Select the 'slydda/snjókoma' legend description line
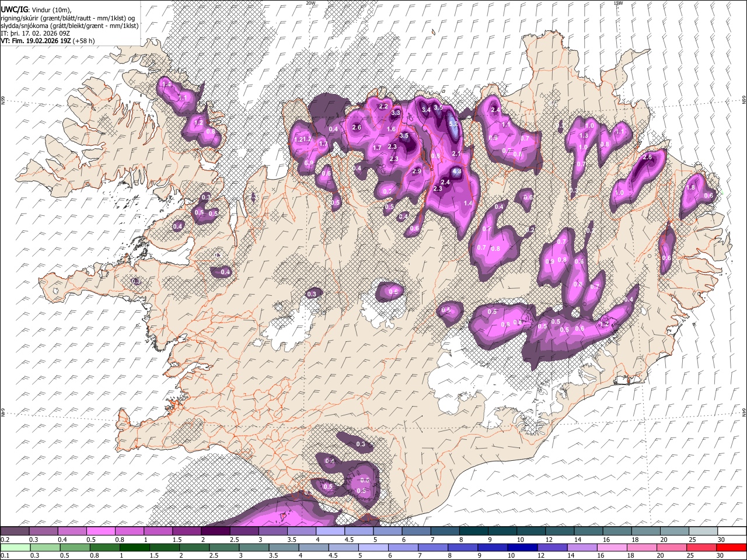Image resolution: width=747 pixels, height=560 pixels. click(x=69, y=26)
